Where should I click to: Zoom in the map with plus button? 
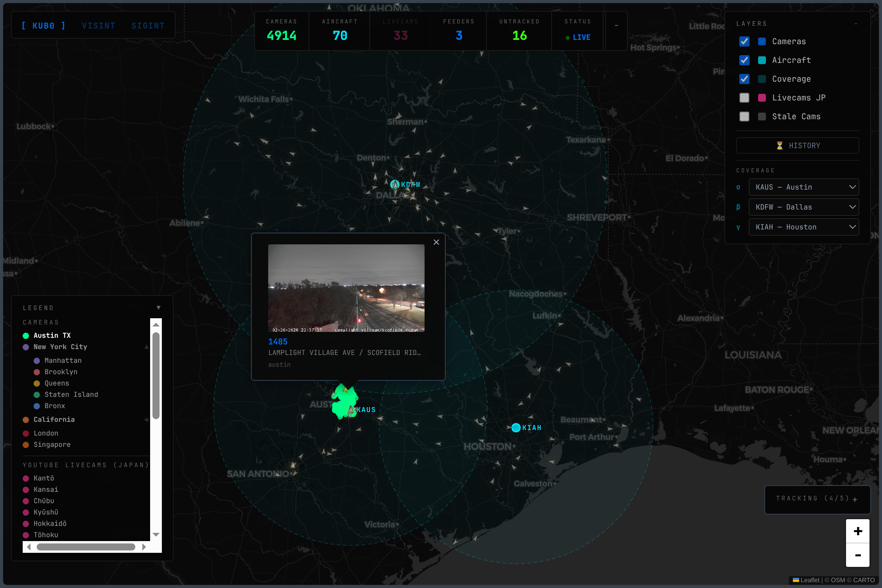tap(858, 531)
